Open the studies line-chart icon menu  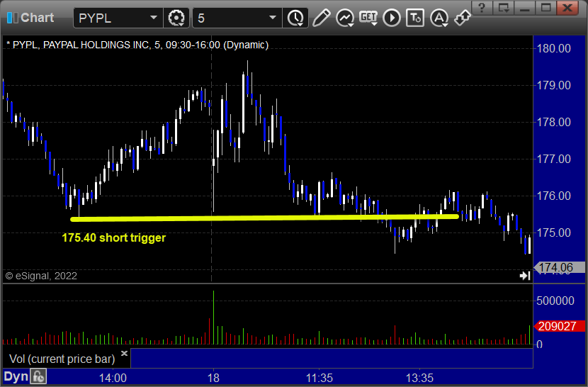coord(345,18)
